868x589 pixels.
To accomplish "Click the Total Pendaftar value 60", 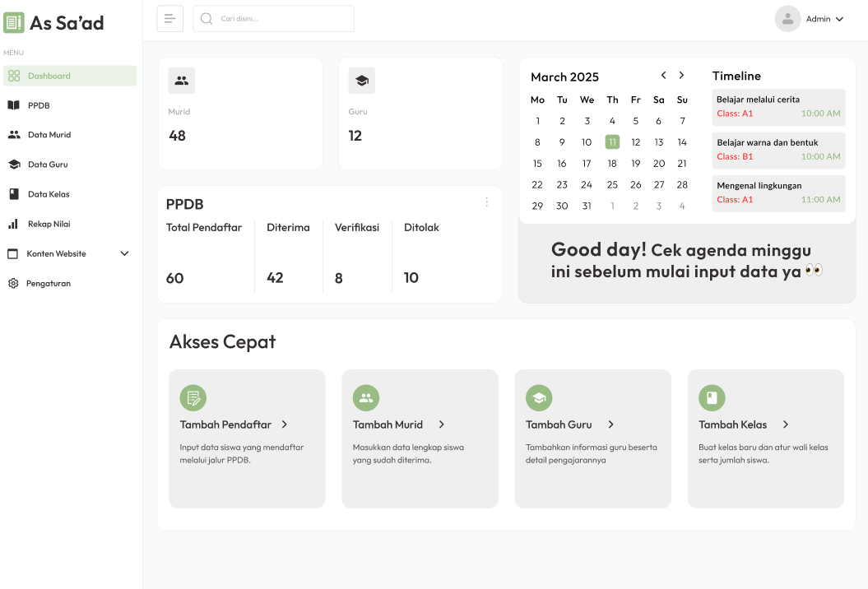I will coord(175,278).
